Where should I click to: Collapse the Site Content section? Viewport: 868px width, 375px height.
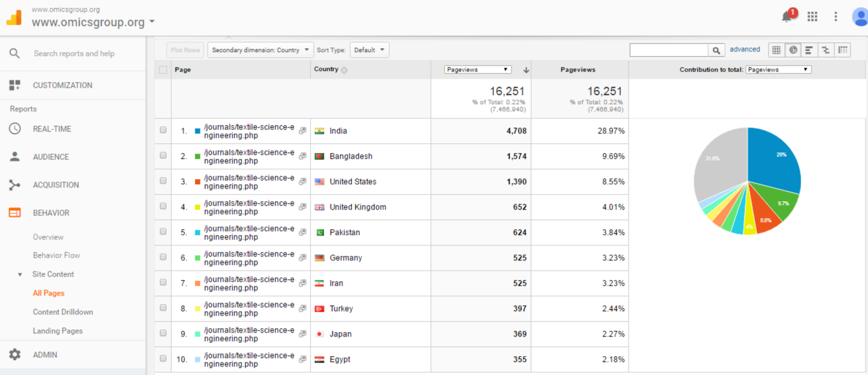[20, 275]
